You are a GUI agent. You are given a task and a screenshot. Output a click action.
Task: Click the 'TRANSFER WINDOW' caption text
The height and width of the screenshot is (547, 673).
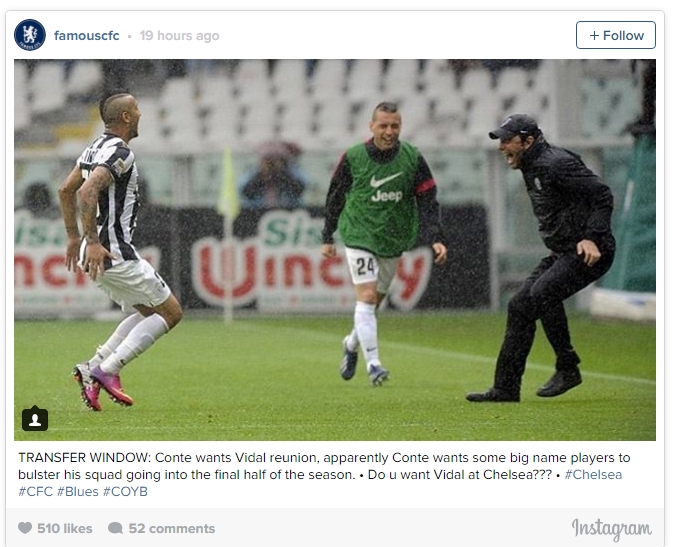tap(84, 457)
